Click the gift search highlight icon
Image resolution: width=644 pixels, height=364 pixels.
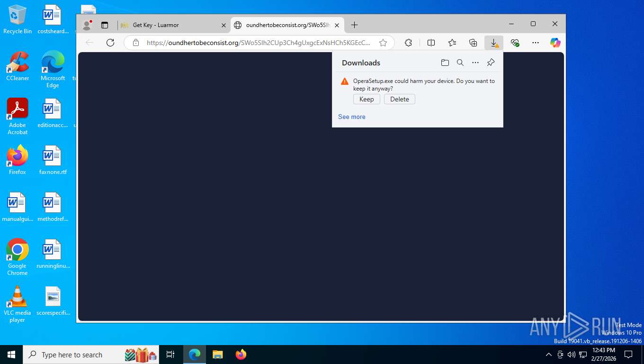pyautogui.click(x=141, y=355)
